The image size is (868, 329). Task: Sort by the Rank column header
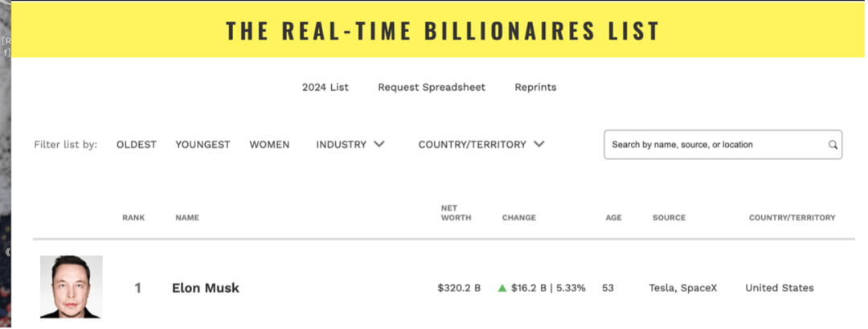133,218
